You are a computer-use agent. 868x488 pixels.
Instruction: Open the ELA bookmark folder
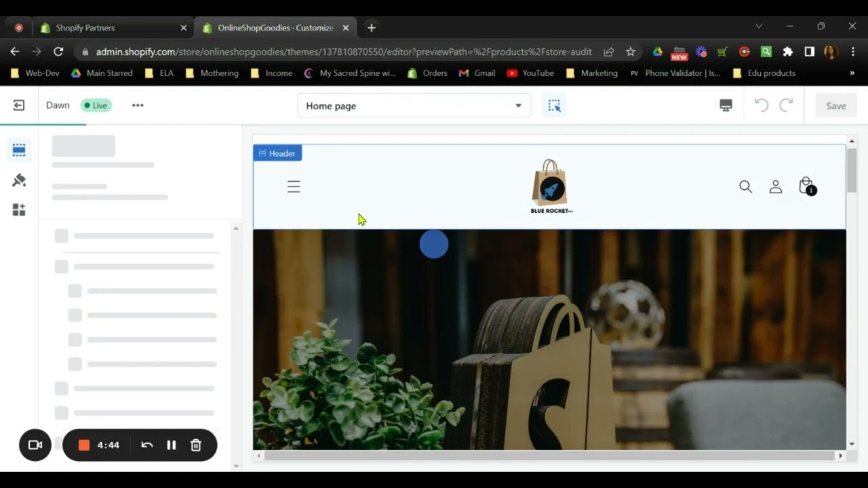click(x=159, y=73)
